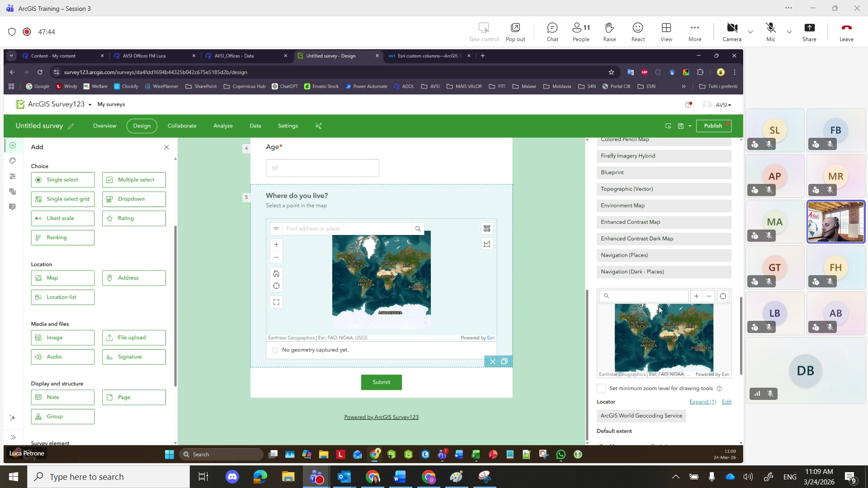
Task: Select the Blueprint basemap option
Action: (664, 173)
